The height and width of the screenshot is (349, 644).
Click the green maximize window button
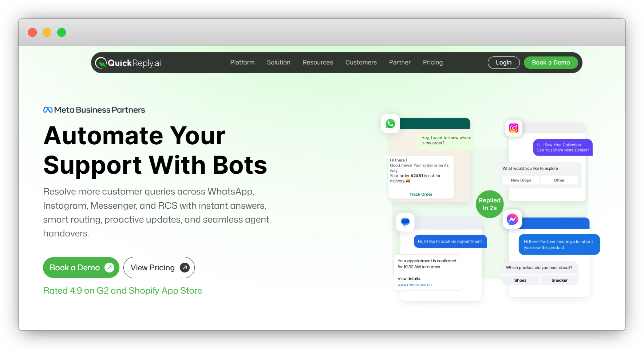(62, 32)
